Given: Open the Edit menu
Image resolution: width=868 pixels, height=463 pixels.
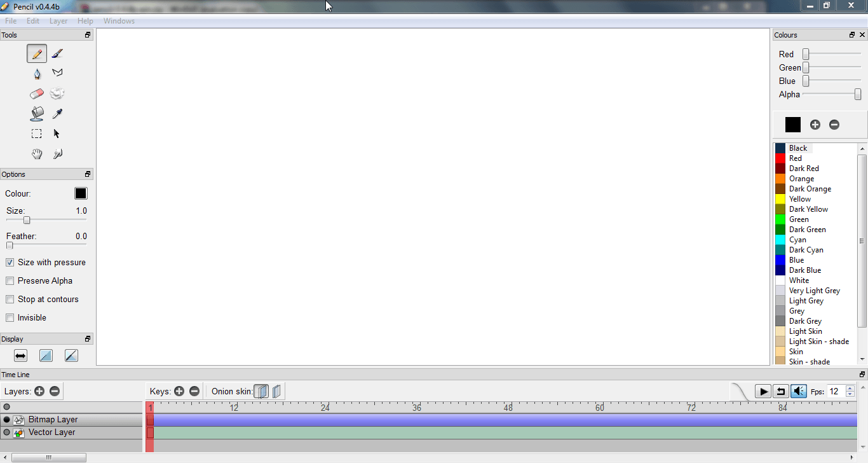Looking at the screenshot, I should [33, 21].
